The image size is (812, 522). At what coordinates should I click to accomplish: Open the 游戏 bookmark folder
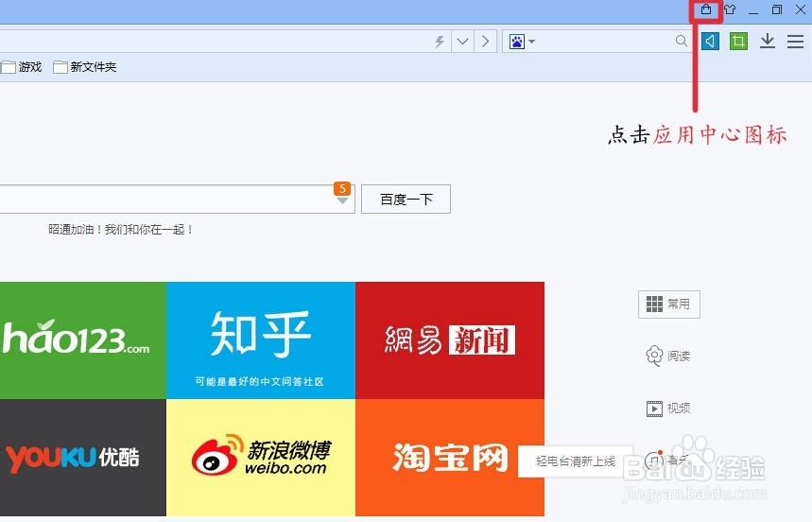pyautogui.click(x=21, y=67)
